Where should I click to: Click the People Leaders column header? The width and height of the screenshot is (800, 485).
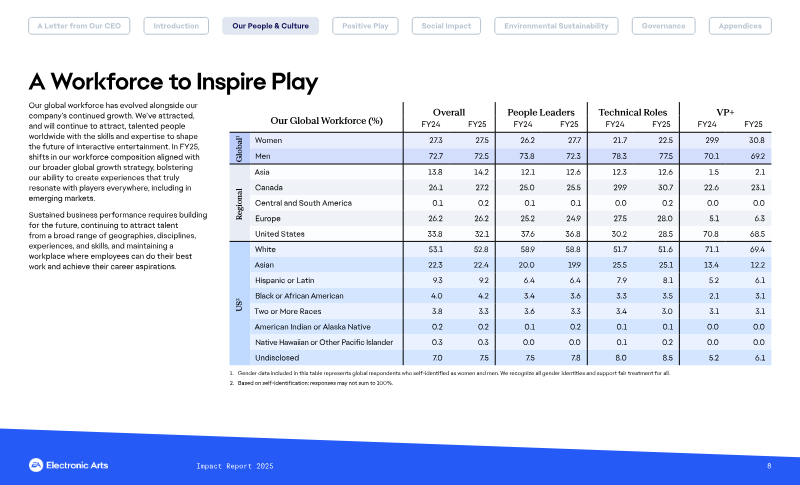541,112
